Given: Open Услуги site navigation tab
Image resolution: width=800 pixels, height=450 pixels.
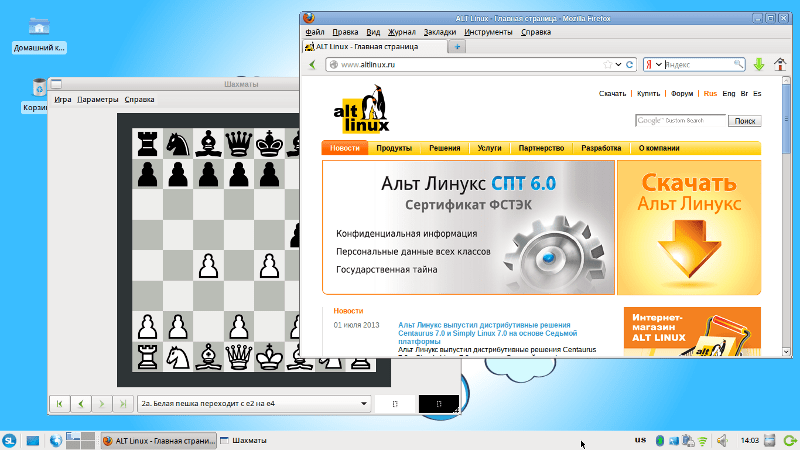Looking at the screenshot, I should [x=489, y=148].
